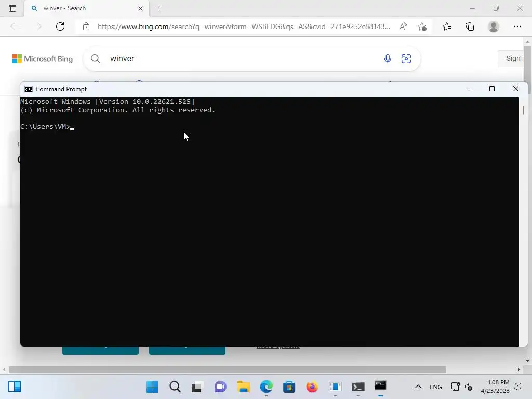The height and width of the screenshot is (399, 532).
Task: Restore down the Edge browser window
Action: [496, 8]
